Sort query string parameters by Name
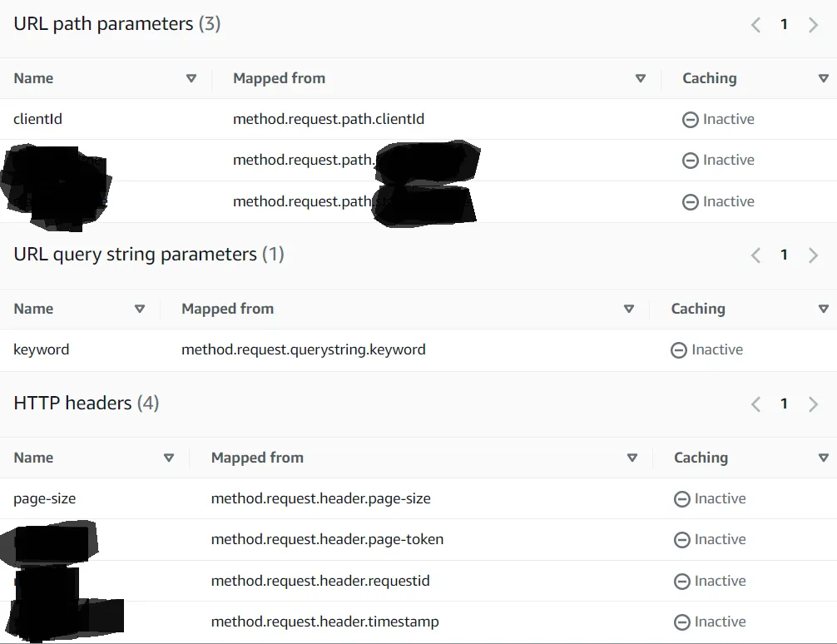This screenshot has height=644, width=837. tap(140, 310)
